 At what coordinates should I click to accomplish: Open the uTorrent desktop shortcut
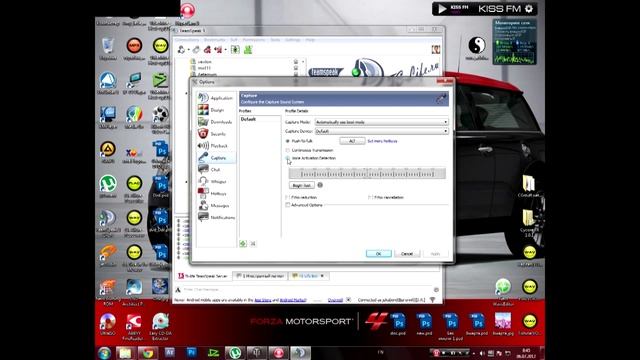click(108, 187)
